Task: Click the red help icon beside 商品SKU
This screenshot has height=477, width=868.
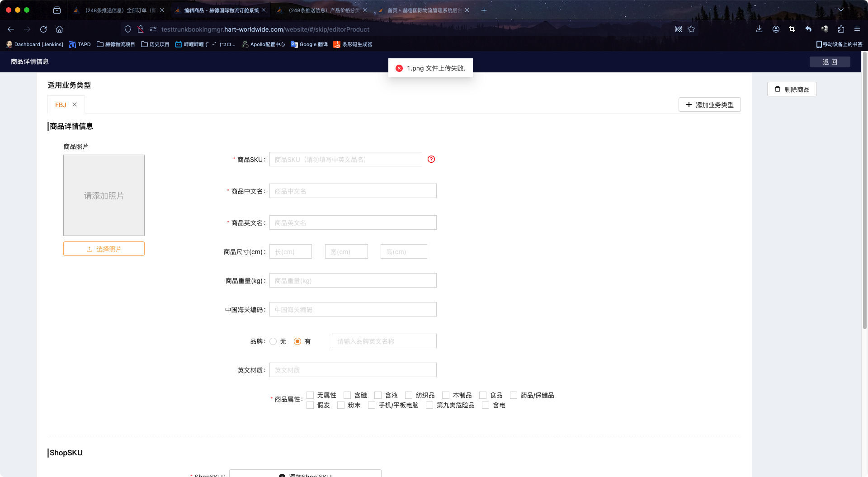Action: [x=431, y=159]
